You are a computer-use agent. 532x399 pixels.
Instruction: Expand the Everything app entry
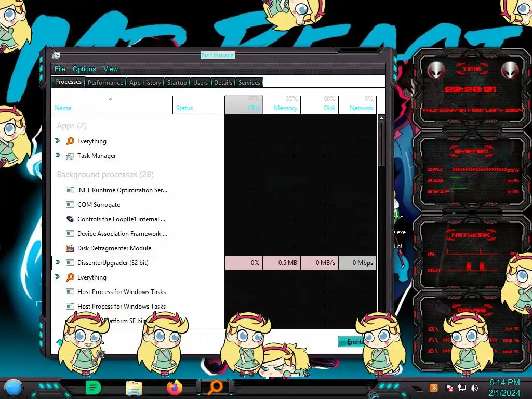click(58, 140)
